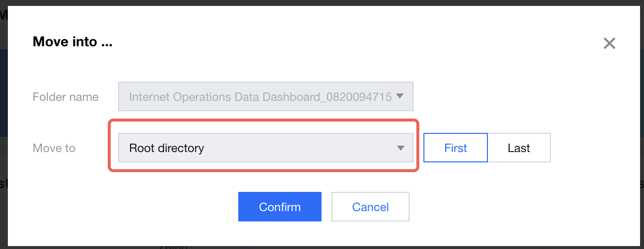
Task: Click the Folder name dropdown arrow
Action: (x=400, y=96)
